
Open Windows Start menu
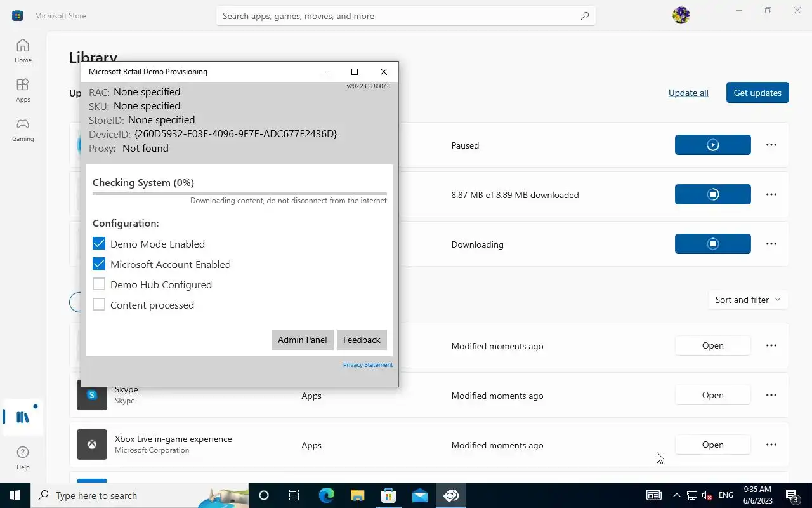pyautogui.click(x=15, y=495)
